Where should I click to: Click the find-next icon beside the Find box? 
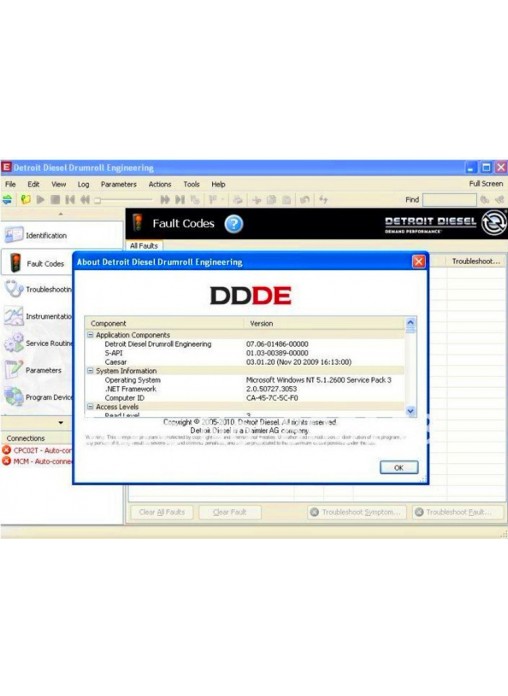[485, 200]
